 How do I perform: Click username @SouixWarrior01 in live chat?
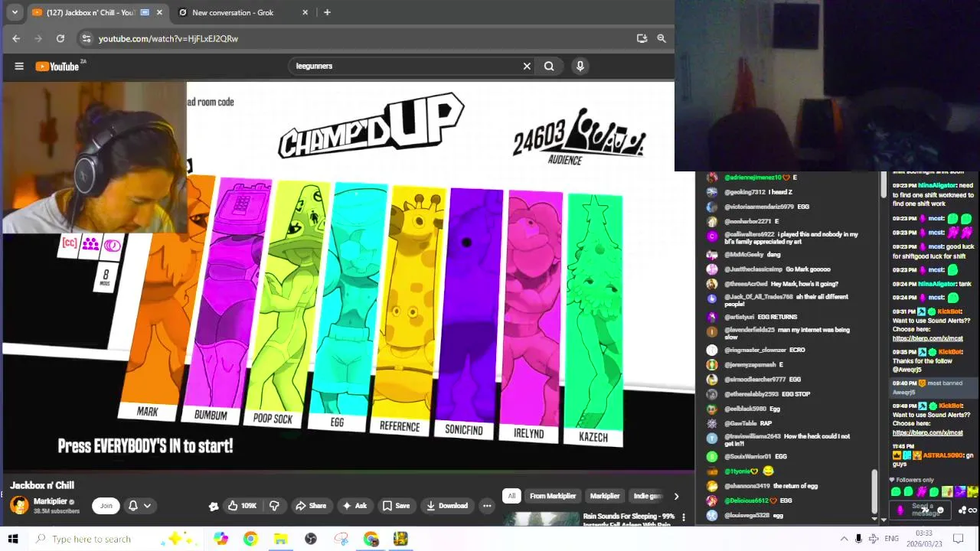747,456
